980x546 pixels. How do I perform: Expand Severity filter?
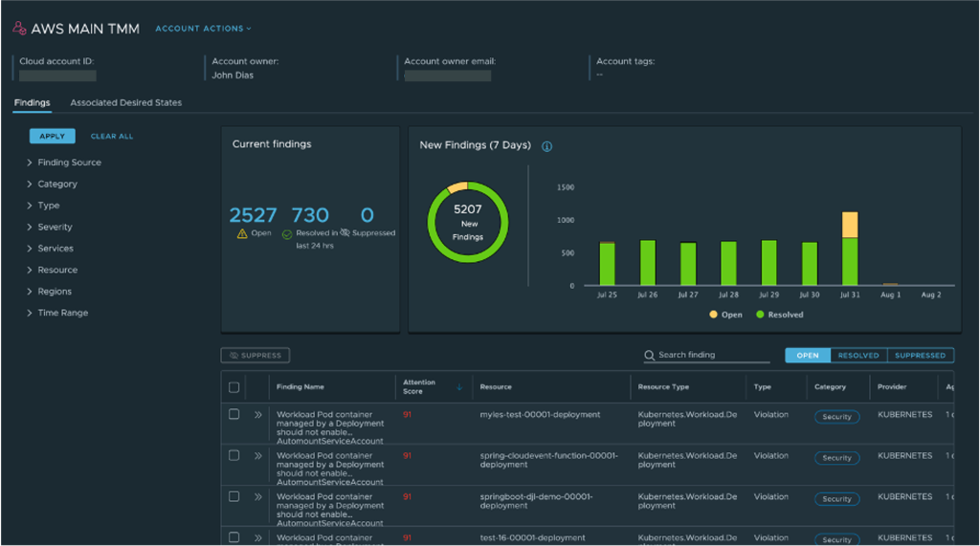(50, 227)
